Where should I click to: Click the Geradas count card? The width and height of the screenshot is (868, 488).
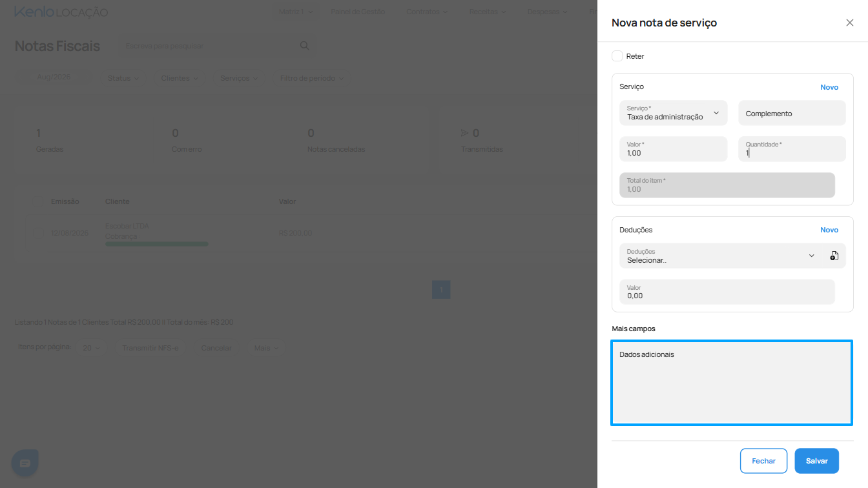tap(50, 140)
